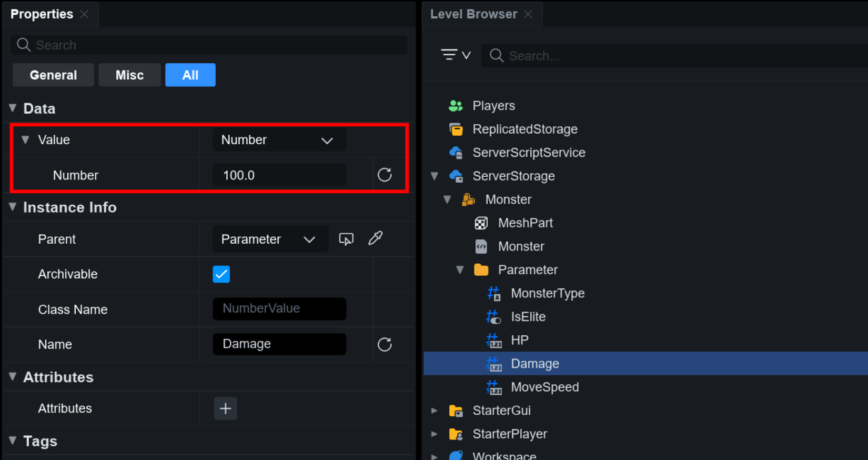Image resolution: width=868 pixels, height=460 pixels.
Task: Close the Properties panel tab
Action: tap(84, 14)
